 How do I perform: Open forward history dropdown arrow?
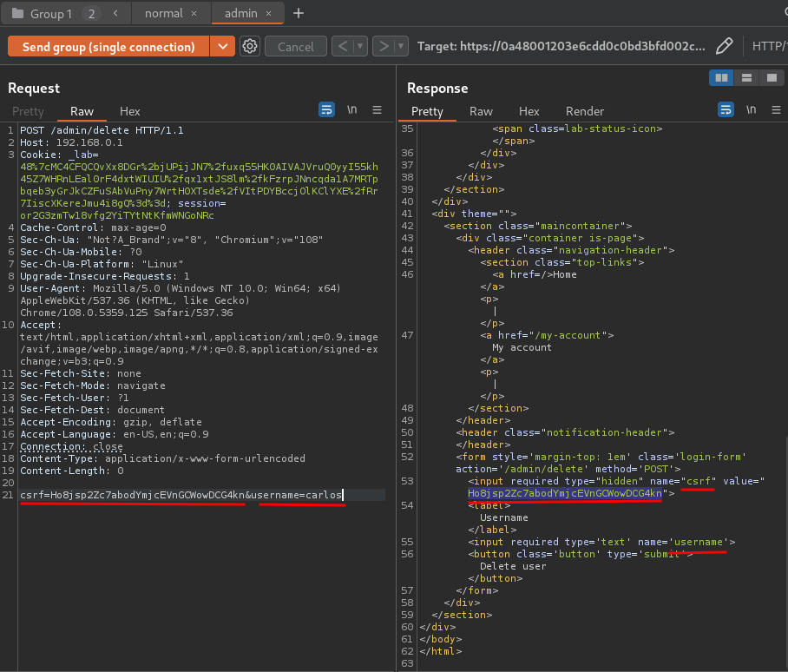coord(401,46)
